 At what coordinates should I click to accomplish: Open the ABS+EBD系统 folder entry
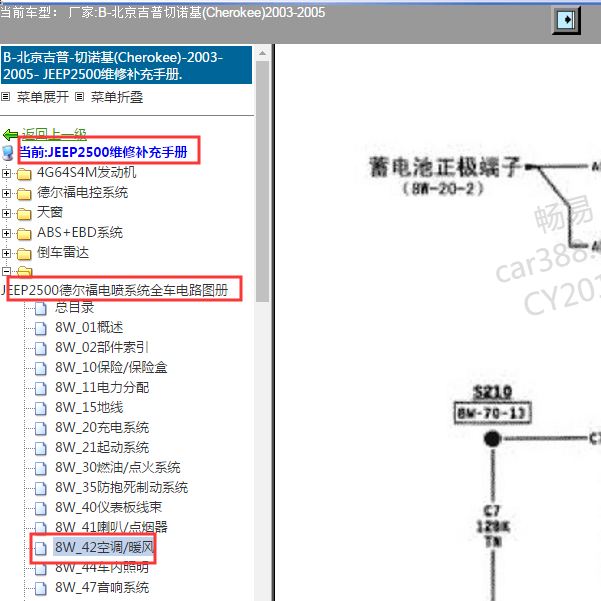(x=80, y=232)
